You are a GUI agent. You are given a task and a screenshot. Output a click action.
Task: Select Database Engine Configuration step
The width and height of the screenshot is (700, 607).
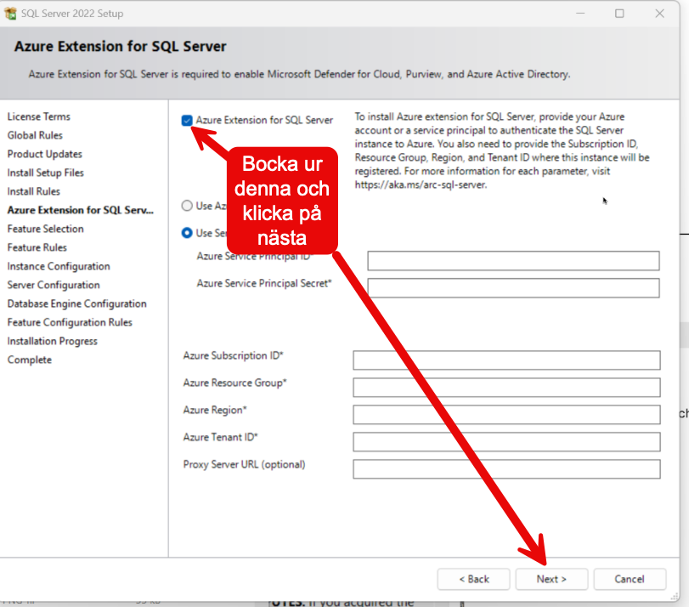tap(76, 303)
